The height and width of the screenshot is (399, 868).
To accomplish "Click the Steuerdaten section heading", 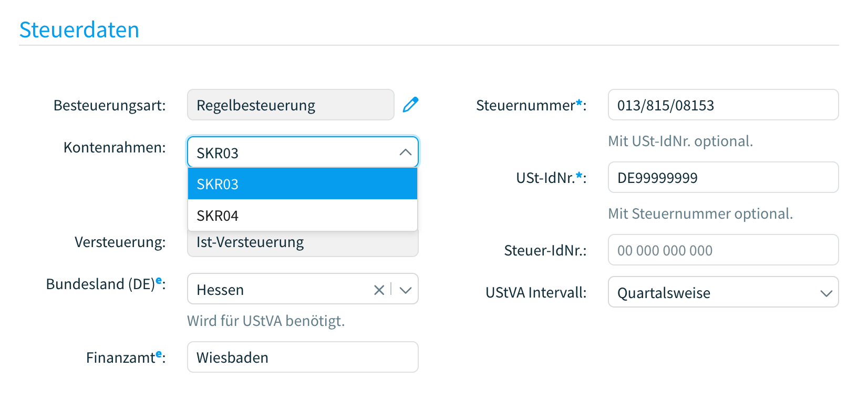I will click(x=79, y=29).
